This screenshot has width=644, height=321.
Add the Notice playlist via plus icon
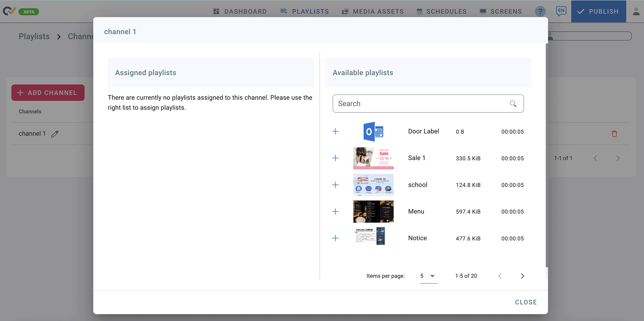click(335, 238)
